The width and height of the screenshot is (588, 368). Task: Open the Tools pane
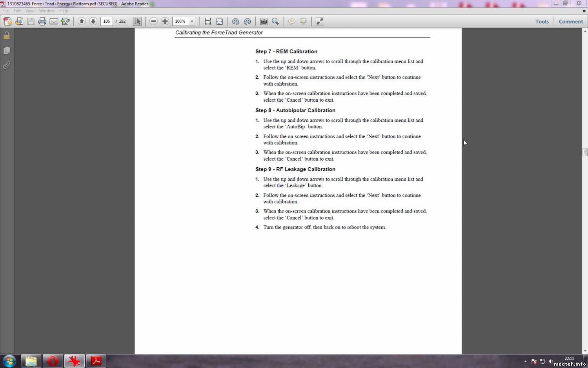[542, 22]
